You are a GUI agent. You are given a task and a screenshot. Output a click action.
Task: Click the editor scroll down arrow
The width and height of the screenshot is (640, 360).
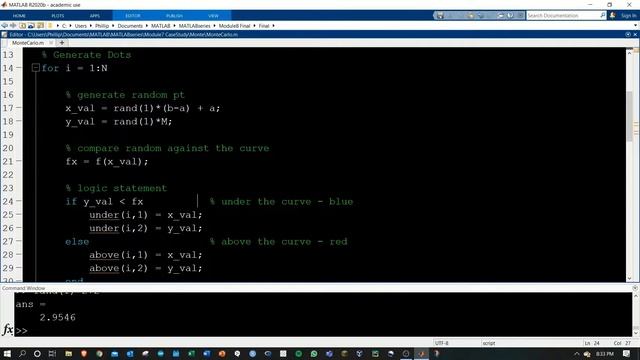tap(629, 278)
